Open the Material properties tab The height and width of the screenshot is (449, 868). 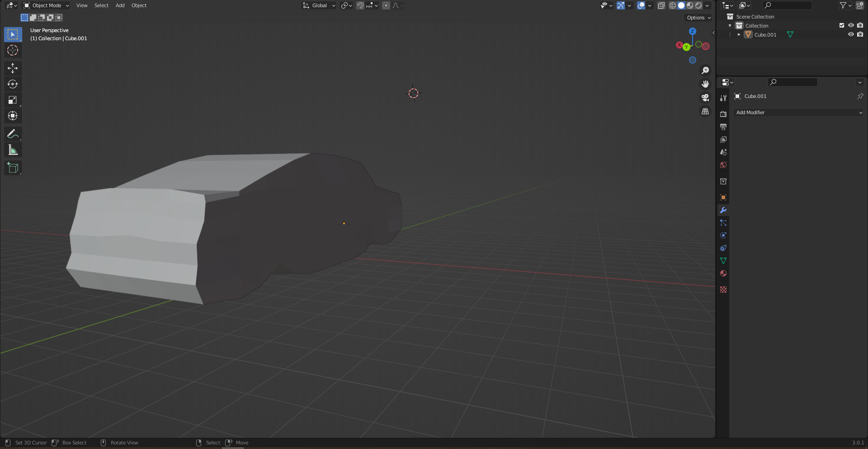point(723,273)
